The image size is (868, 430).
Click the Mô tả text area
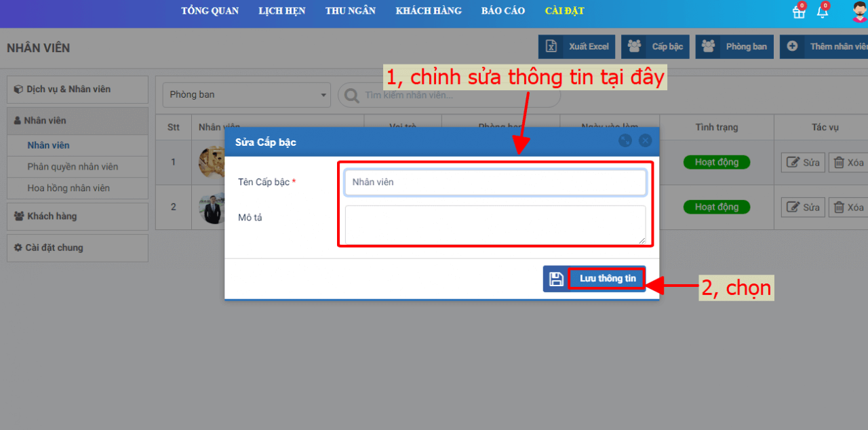point(495,224)
